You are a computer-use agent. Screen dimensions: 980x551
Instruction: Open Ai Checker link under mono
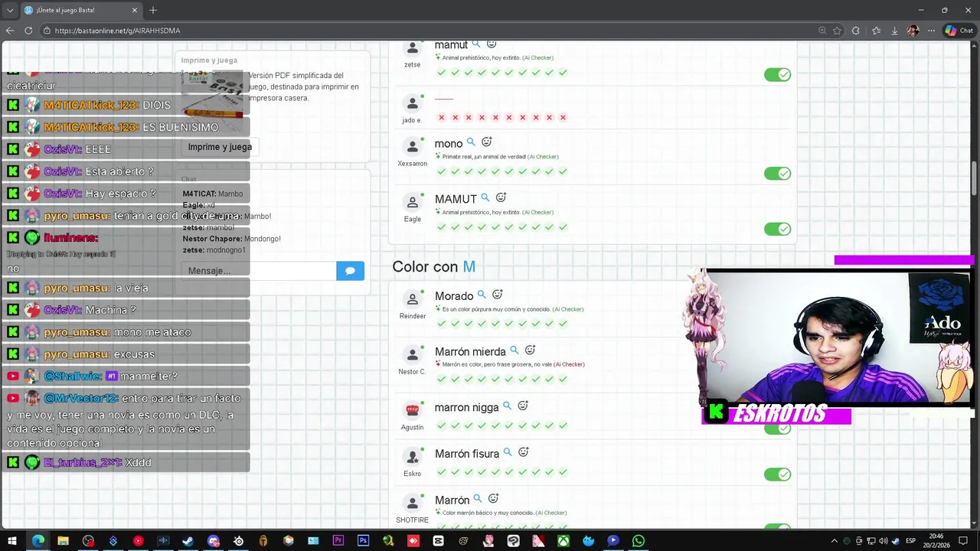[x=543, y=157]
